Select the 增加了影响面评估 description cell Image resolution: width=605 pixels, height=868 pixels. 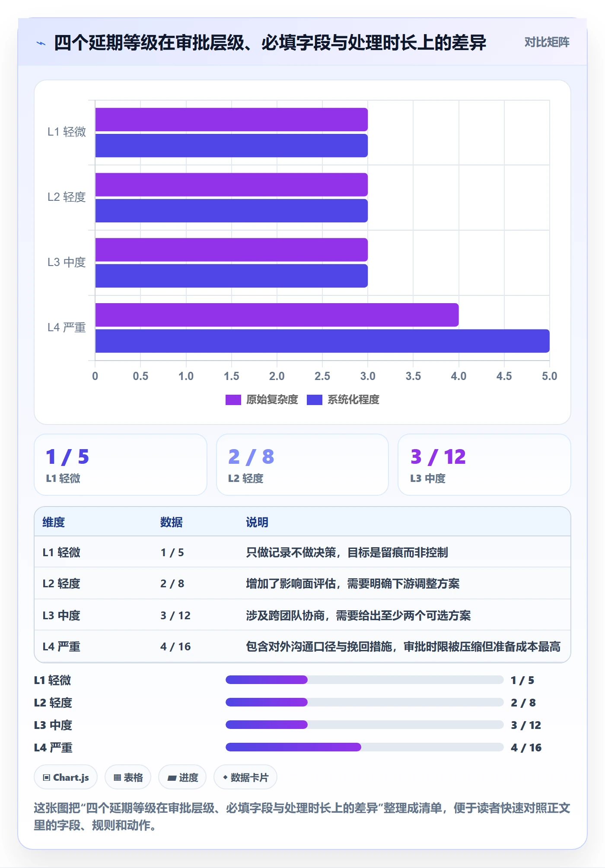pyautogui.click(x=353, y=583)
